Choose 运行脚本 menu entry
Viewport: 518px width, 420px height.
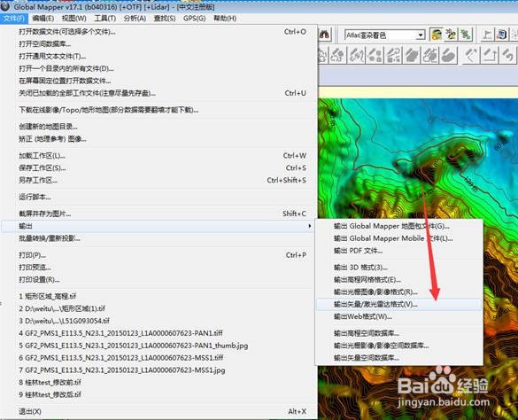[158, 197]
